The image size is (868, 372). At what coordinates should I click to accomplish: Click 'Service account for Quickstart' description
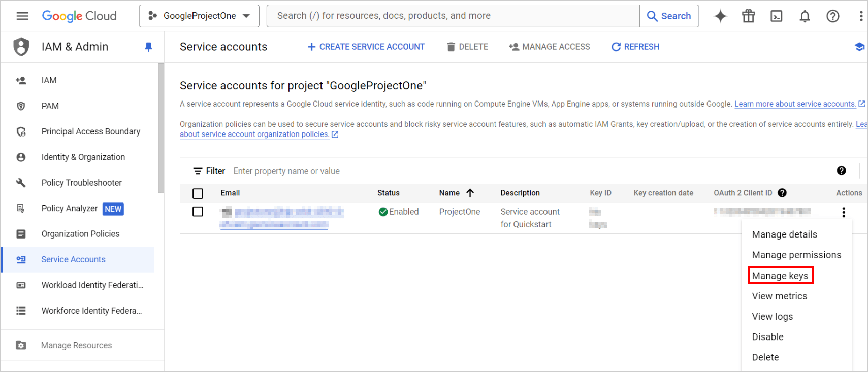click(530, 218)
